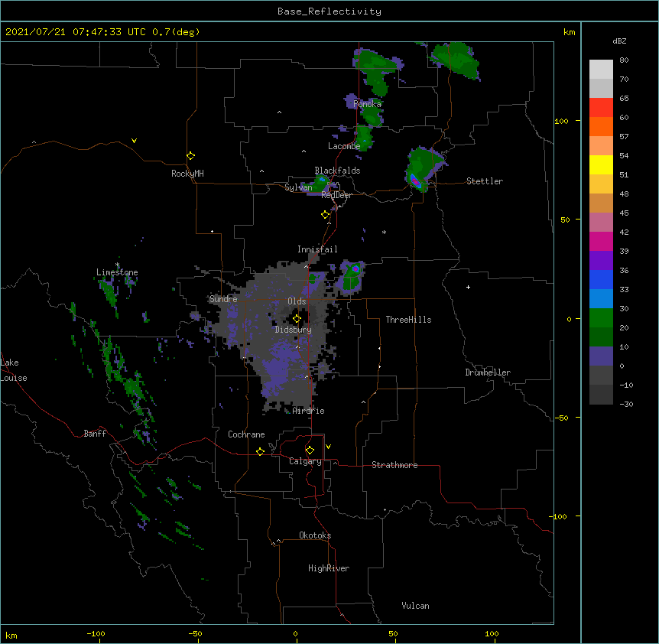The image size is (659, 644).
Task: Select the magenta 39-42 dBZ legend swatch
Action: [601, 242]
